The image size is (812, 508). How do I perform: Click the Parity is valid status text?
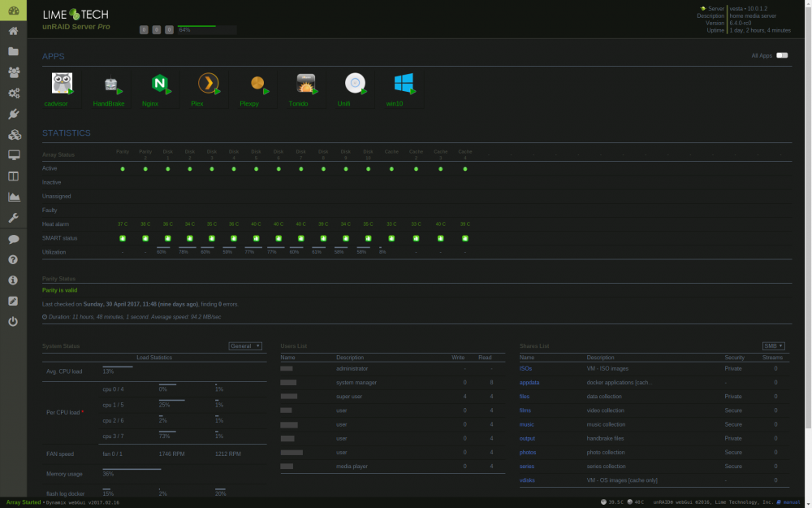[59, 290]
